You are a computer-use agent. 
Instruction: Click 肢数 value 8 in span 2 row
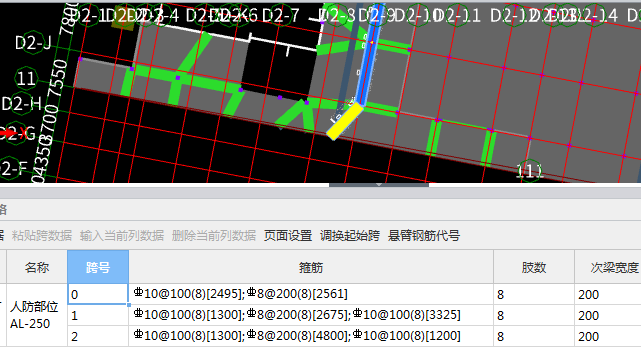point(533,336)
